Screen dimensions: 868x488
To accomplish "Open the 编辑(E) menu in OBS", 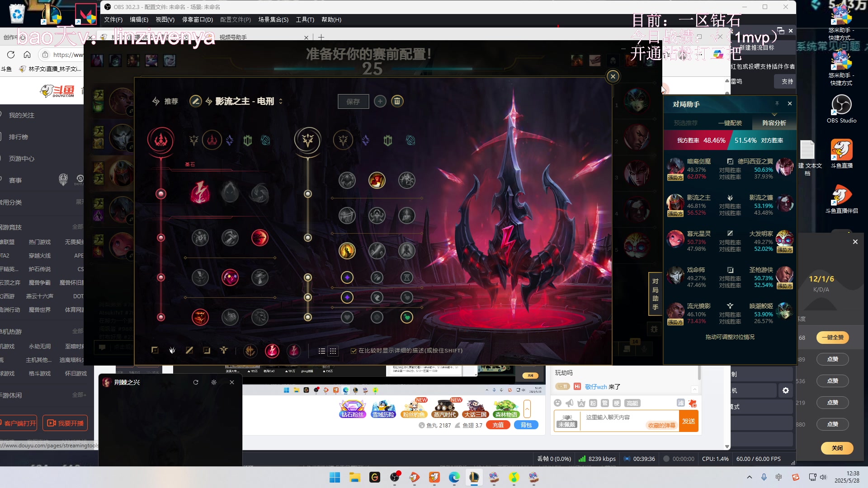I will 139,19.
